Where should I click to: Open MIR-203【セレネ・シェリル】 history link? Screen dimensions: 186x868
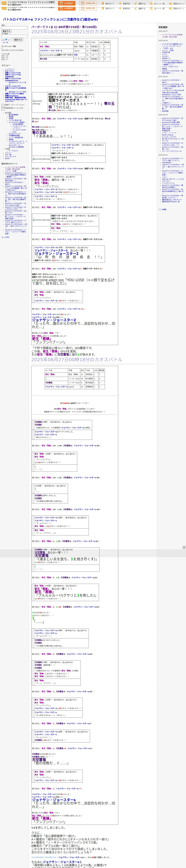tap(173, 179)
